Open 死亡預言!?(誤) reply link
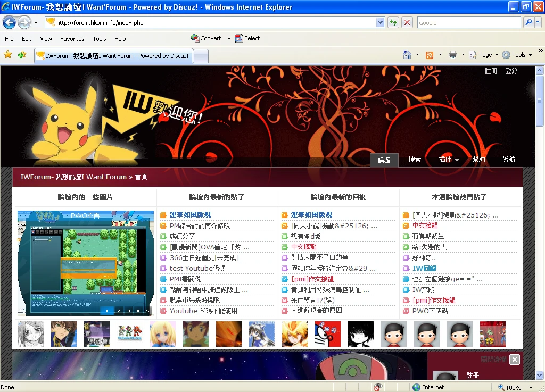545x392 pixels. [x=312, y=301]
